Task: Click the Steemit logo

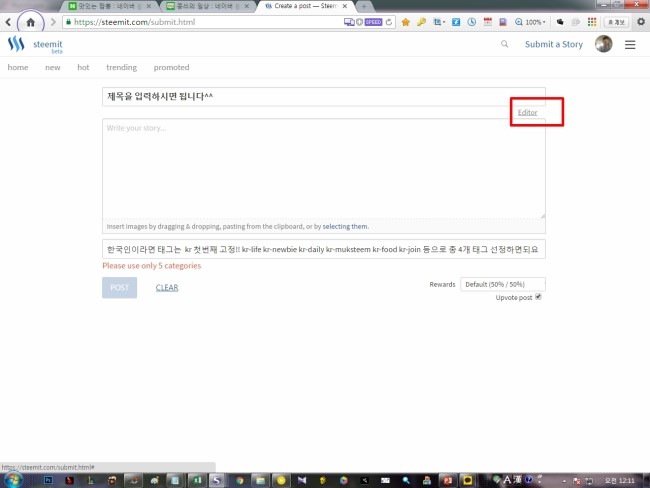Action: click(x=16, y=45)
